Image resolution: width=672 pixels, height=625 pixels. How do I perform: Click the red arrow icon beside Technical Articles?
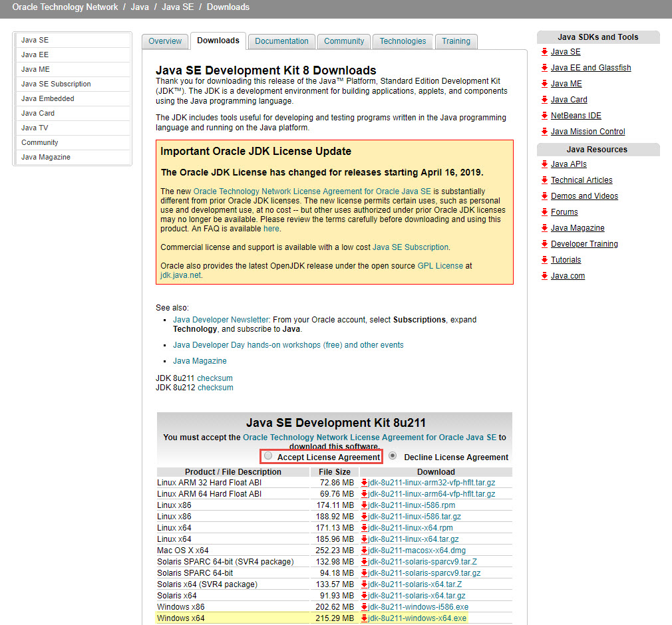[x=545, y=180]
